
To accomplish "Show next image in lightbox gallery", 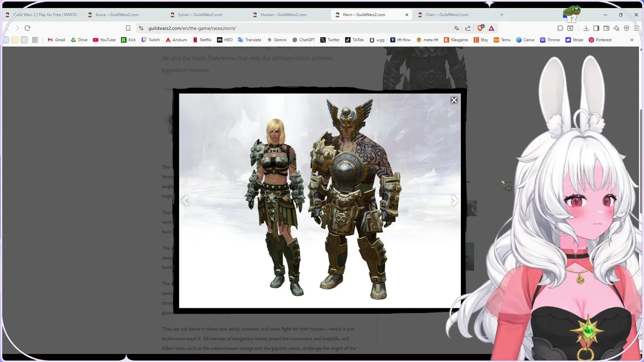I will tap(454, 201).
